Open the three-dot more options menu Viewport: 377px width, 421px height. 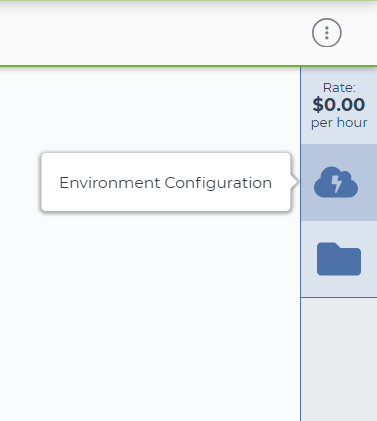(327, 33)
